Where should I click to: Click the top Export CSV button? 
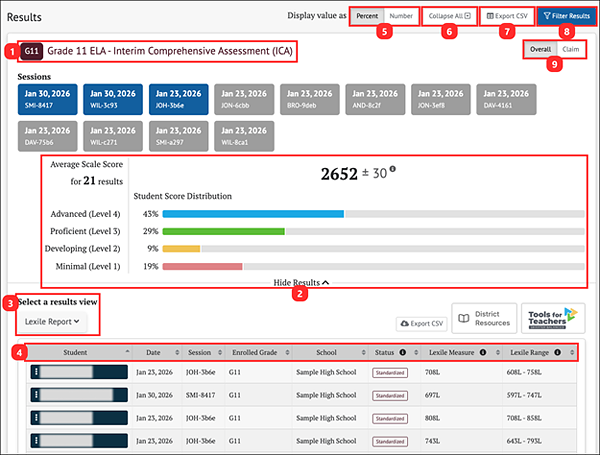(507, 16)
